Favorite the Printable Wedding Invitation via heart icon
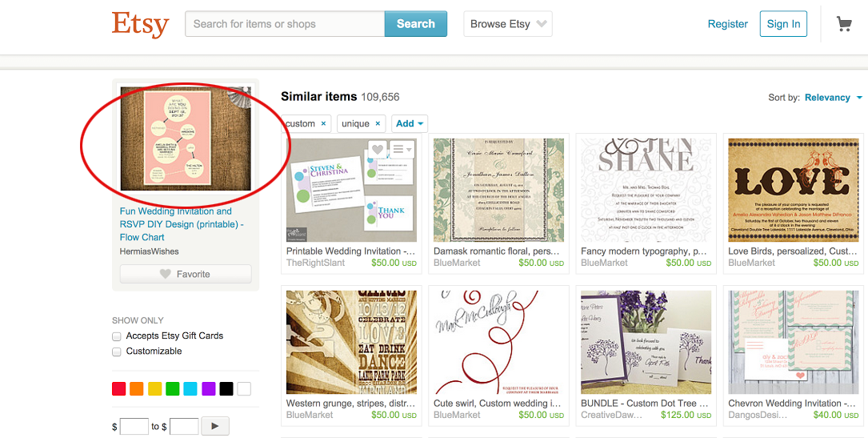This screenshot has width=868, height=438. 377,149
